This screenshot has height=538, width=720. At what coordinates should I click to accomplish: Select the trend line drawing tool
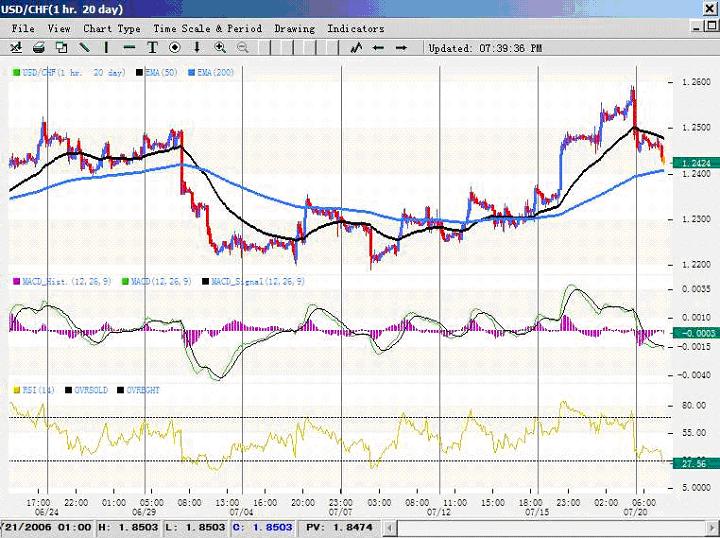click(85, 47)
